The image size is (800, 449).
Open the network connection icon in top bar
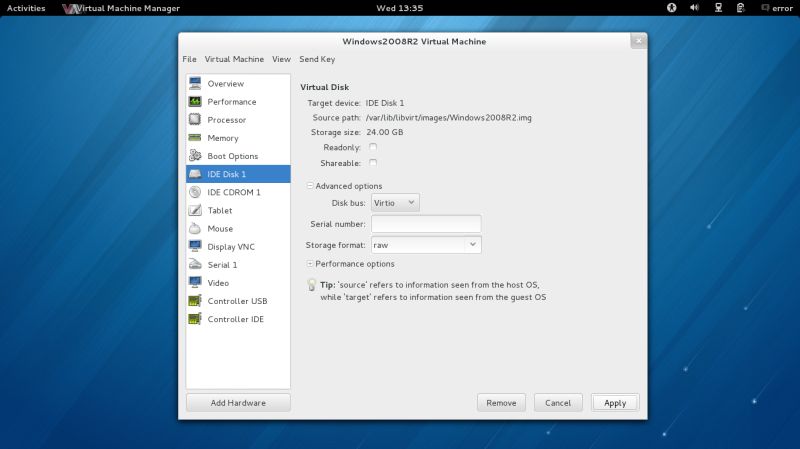click(x=718, y=8)
